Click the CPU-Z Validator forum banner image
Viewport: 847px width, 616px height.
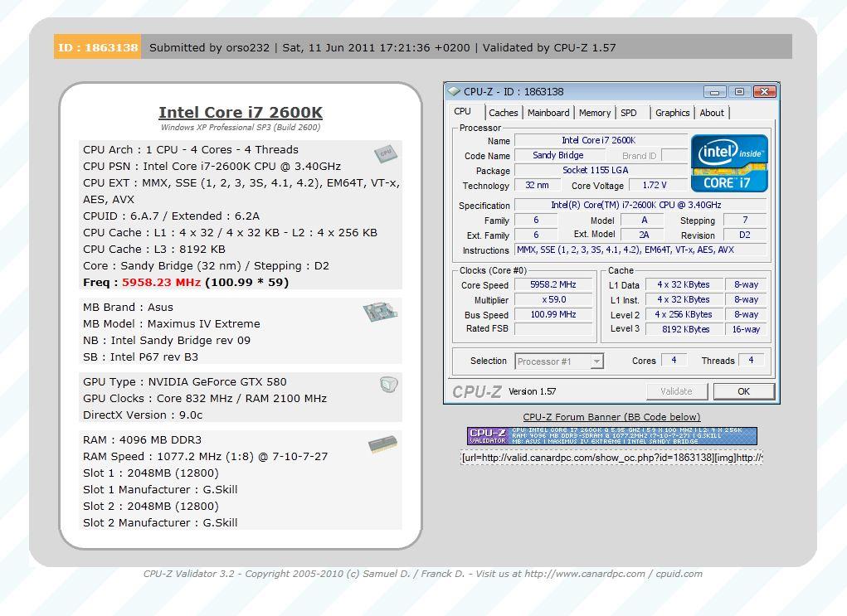coord(611,436)
